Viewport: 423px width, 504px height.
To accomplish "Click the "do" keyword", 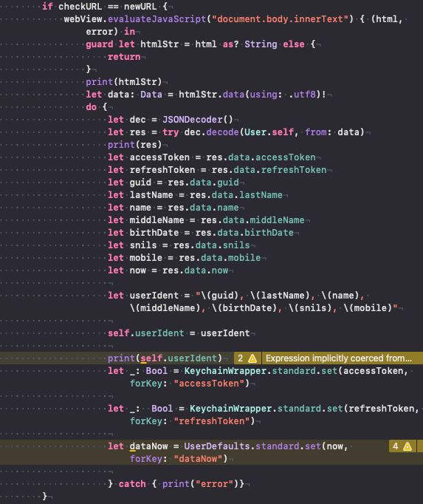I will click(92, 106).
